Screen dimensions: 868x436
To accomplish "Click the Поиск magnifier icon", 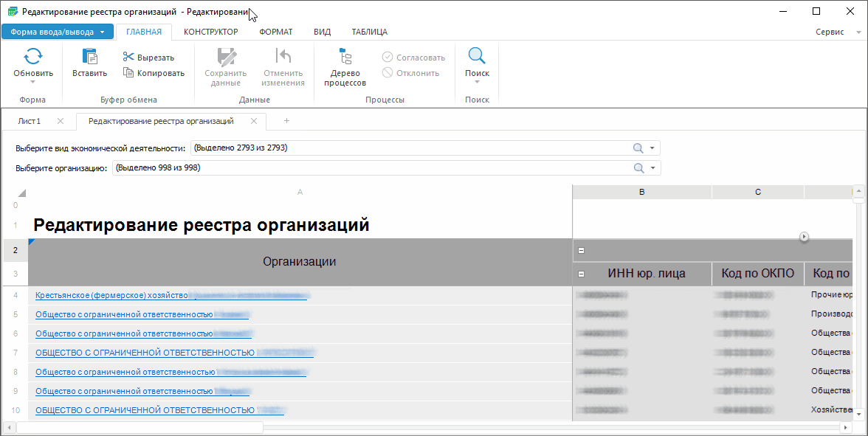I will [477, 56].
